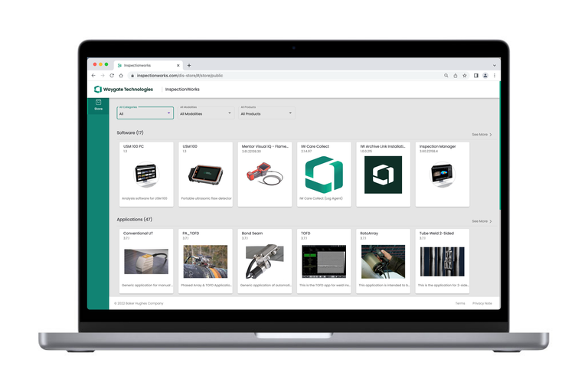Screen dimensions: 588x392
Task: Select the Inspectionworks browser tab
Action: [x=148, y=65]
